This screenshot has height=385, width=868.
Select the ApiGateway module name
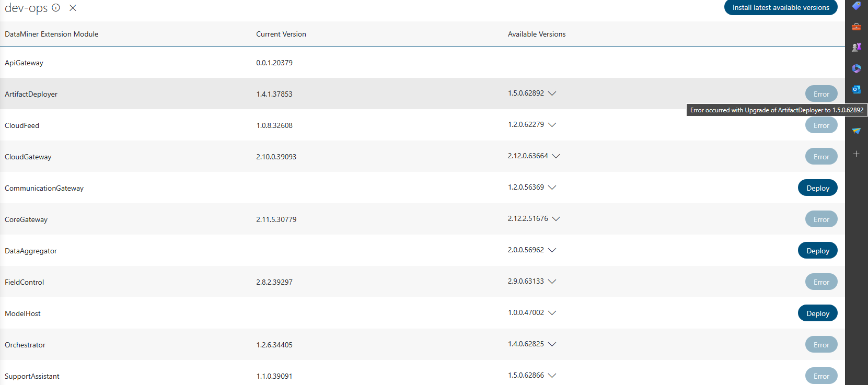coord(24,63)
